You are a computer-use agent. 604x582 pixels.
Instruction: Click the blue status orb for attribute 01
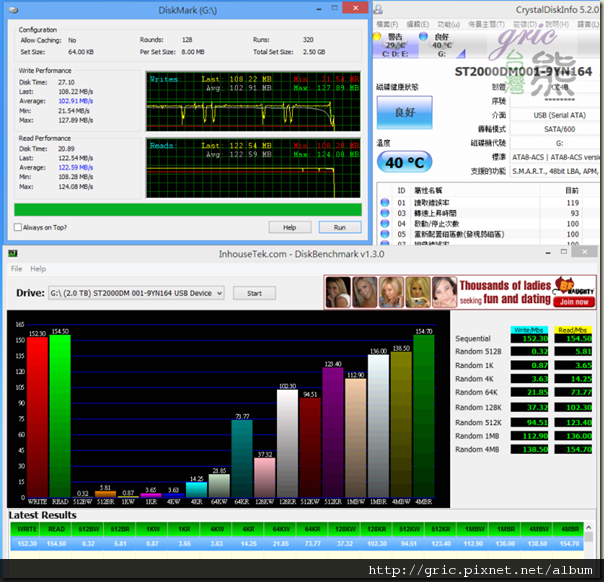386,200
